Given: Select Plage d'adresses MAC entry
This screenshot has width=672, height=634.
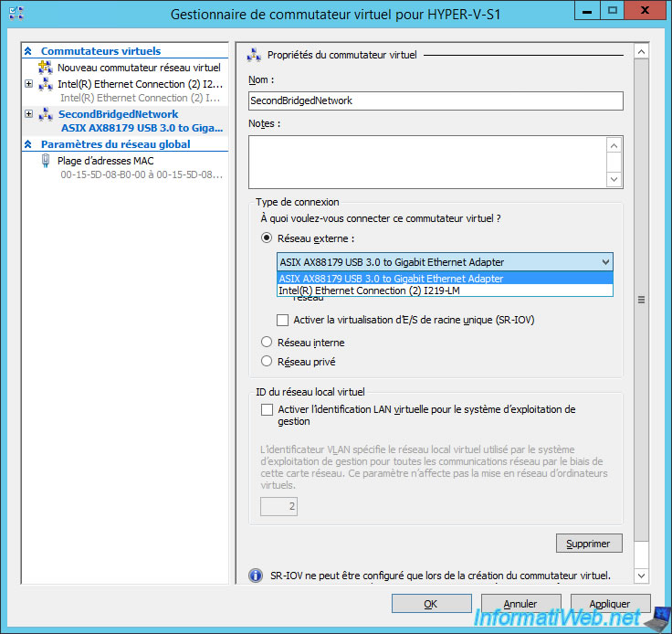Looking at the screenshot, I should (105, 161).
